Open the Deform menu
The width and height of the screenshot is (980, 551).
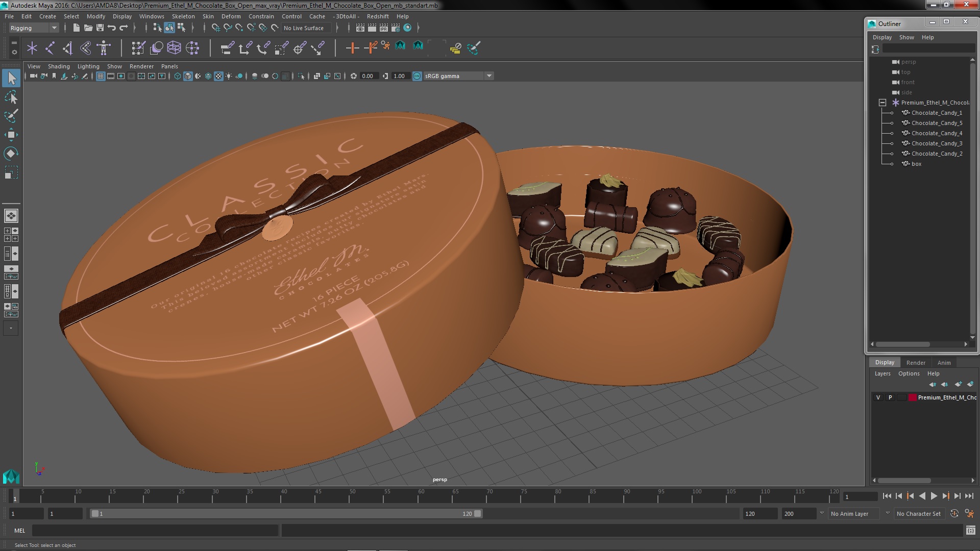tap(231, 16)
